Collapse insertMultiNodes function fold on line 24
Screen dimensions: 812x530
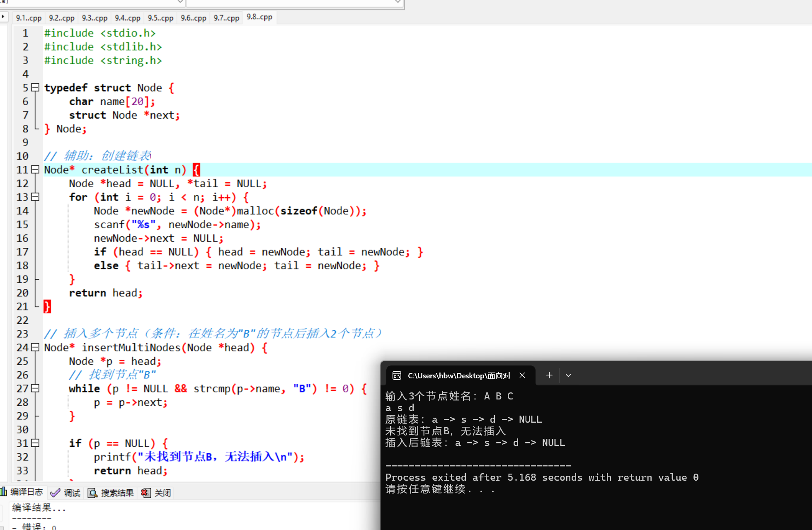point(35,348)
